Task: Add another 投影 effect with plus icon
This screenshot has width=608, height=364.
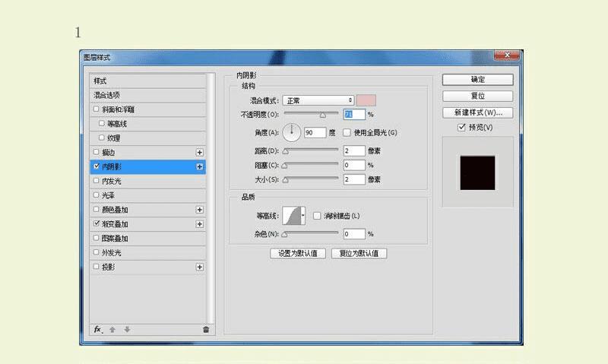Action: pos(199,267)
